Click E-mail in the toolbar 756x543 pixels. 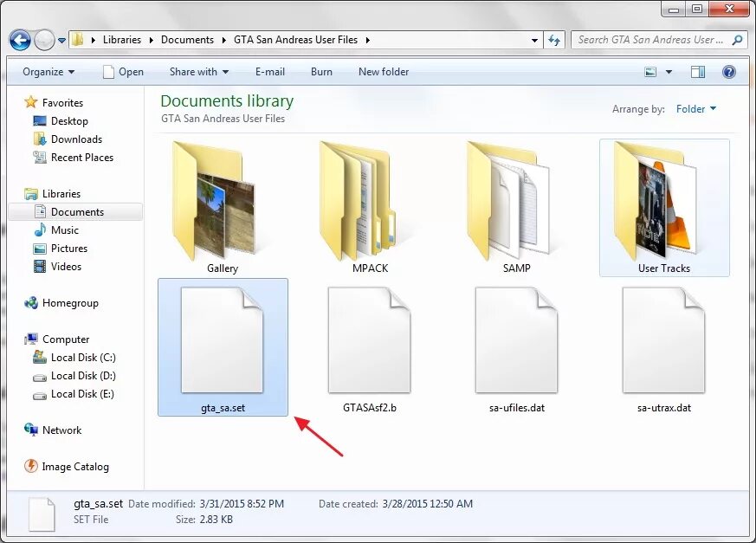pos(270,72)
